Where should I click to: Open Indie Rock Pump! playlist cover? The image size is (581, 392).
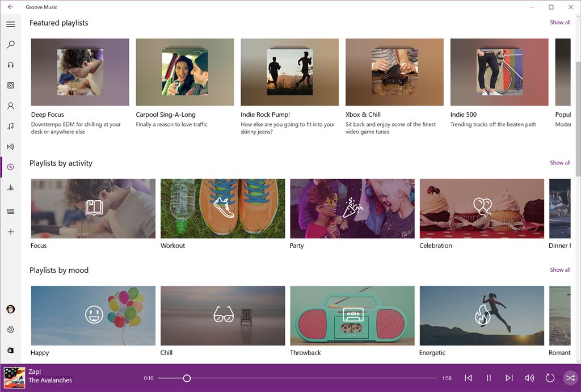coord(290,72)
